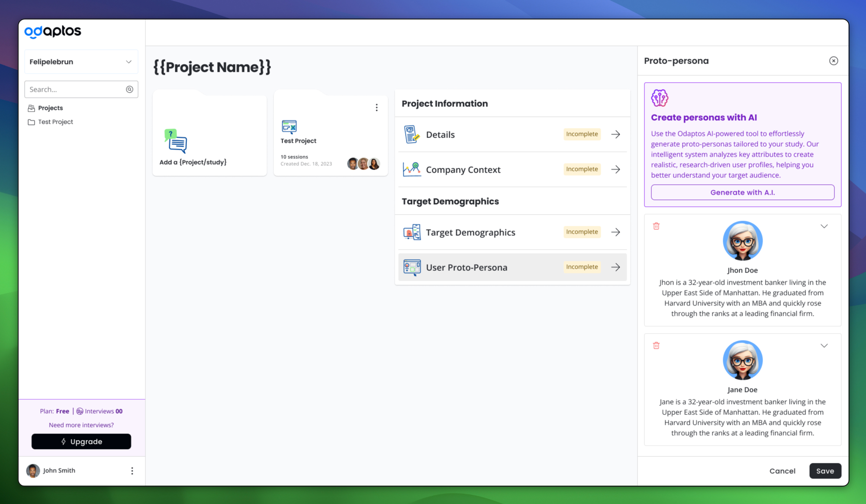Image resolution: width=866 pixels, height=504 pixels.
Task: Open Company Context using its arrow
Action: [615, 169]
